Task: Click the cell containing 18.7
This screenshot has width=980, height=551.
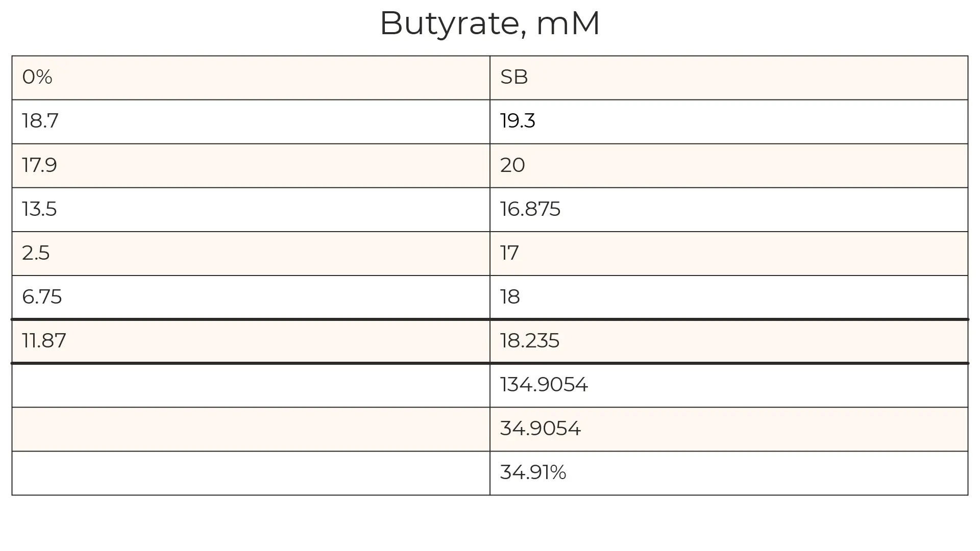Action: point(250,121)
